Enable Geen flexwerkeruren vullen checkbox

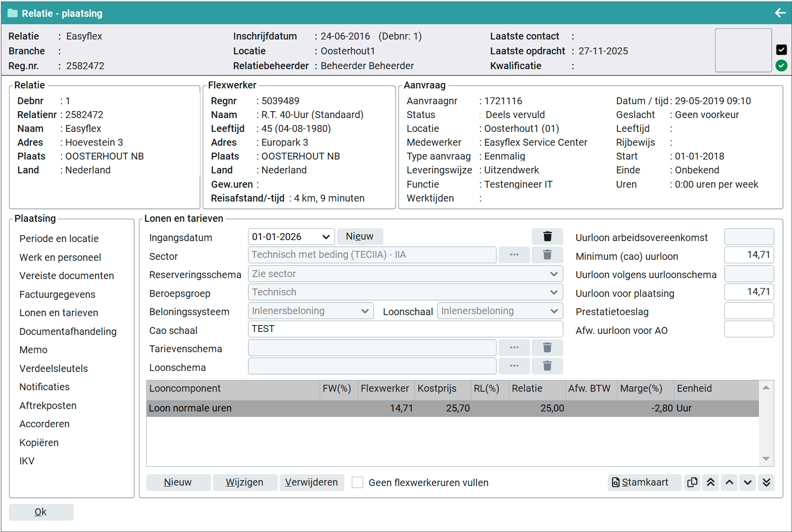click(357, 483)
